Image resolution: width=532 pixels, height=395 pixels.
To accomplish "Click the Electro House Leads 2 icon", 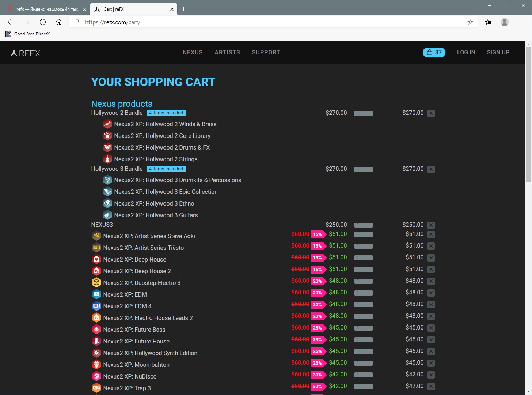I will (x=96, y=318).
